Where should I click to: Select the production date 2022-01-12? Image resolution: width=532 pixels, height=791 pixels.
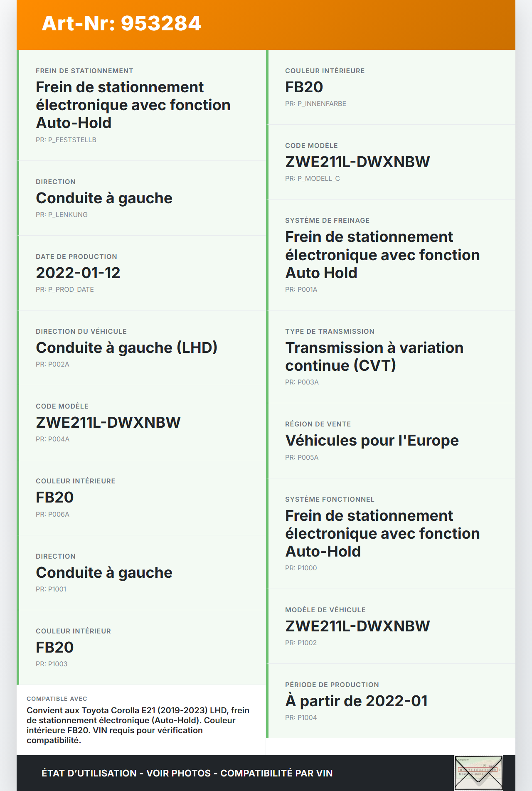(x=78, y=273)
